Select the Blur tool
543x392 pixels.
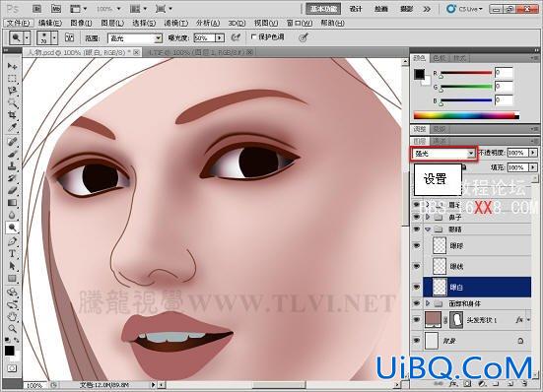point(12,215)
